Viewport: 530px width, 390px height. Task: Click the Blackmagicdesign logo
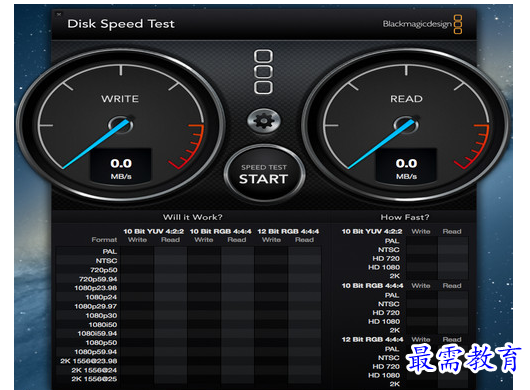tap(422, 24)
